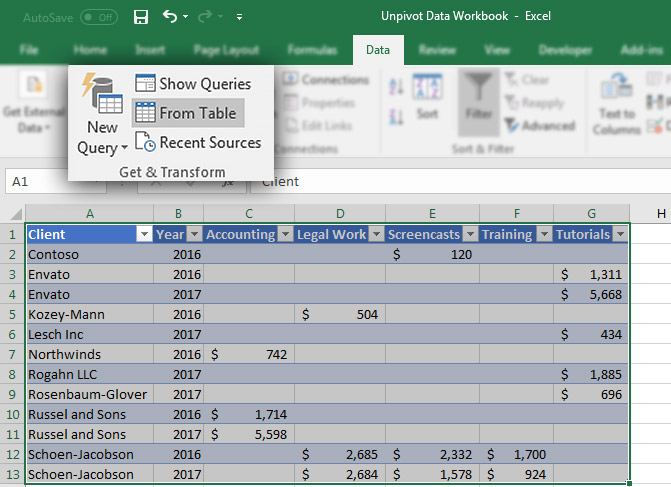
Task: Click the formula bar showing Client
Action: [460, 181]
